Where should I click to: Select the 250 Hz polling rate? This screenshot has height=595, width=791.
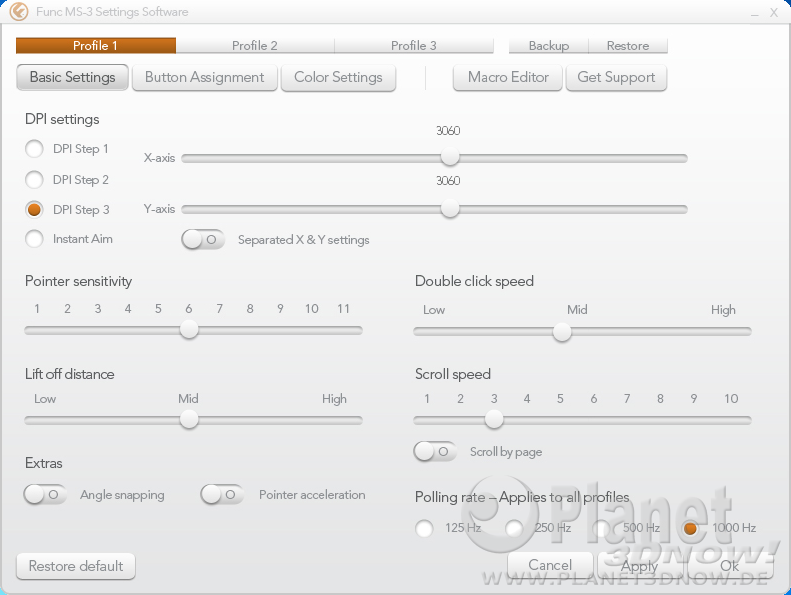514,528
